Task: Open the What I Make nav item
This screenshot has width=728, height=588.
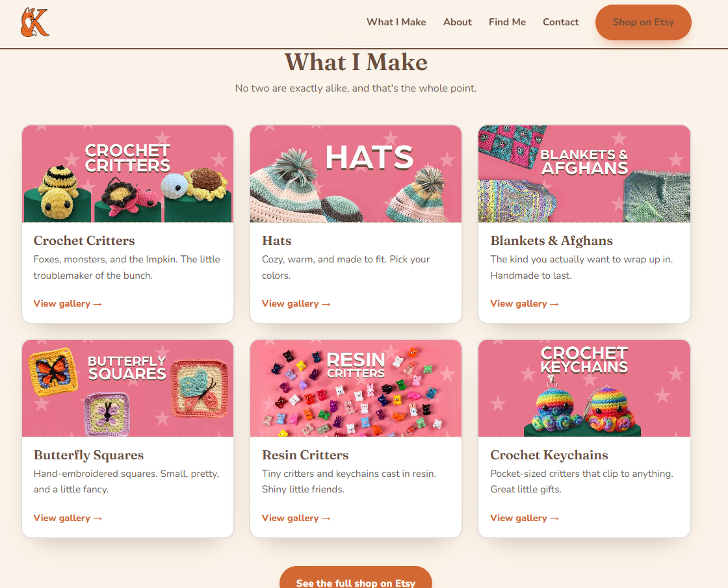Action: (396, 22)
